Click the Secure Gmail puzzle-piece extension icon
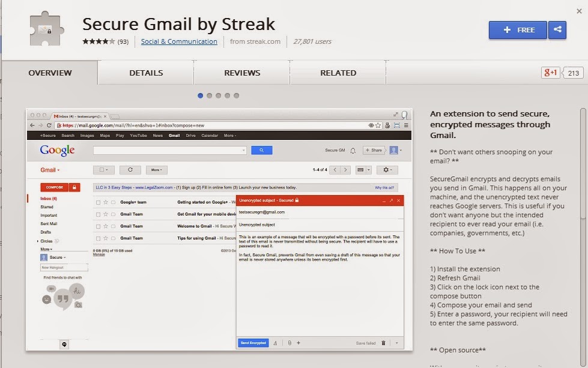This screenshot has height=368, width=588. point(46,29)
